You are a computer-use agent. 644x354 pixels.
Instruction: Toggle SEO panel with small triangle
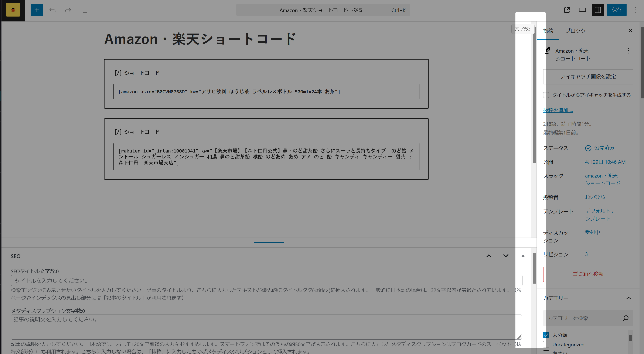click(523, 256)
